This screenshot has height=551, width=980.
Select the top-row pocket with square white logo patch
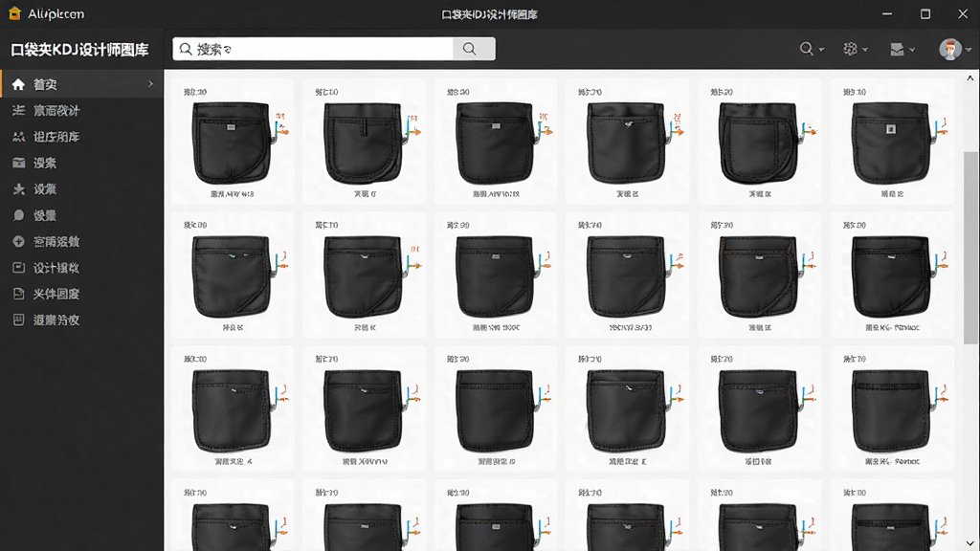pos(892,142)
